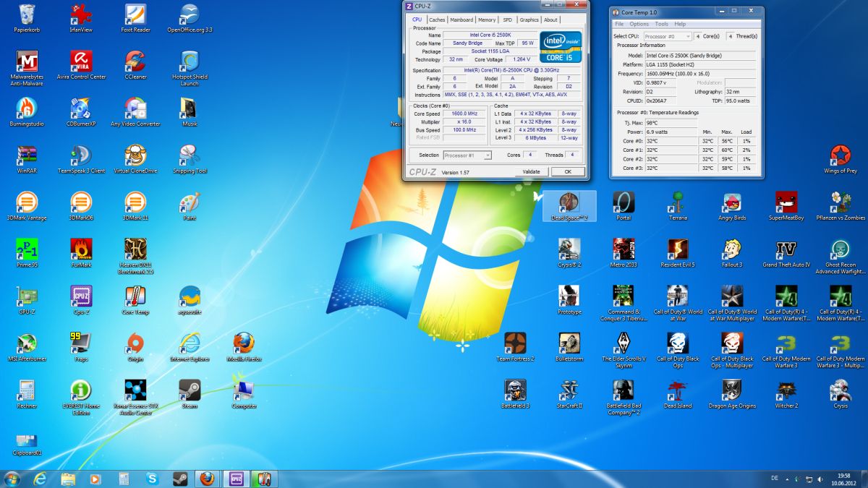The width and height of the screenshot is (868, 488).
Task: Launch CCleaner from the desktop
Action: click(135, 65)
